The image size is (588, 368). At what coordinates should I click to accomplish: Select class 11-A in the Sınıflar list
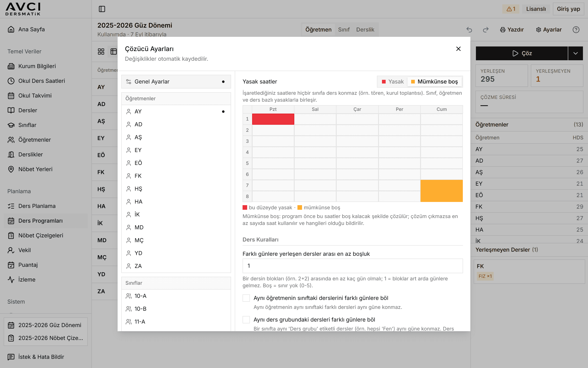click(x=176, y=322)
